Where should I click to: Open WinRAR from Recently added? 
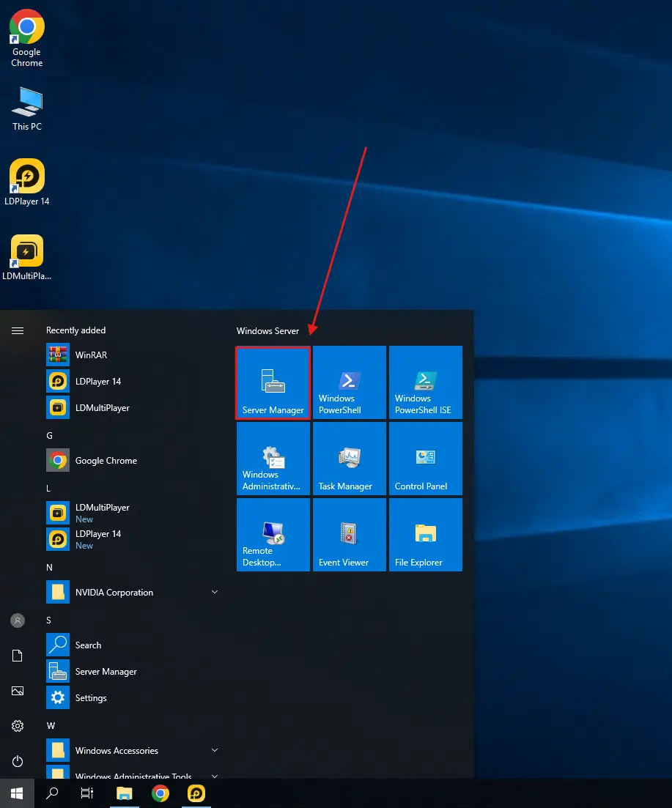pyautogui.click(x=133, y=355)
